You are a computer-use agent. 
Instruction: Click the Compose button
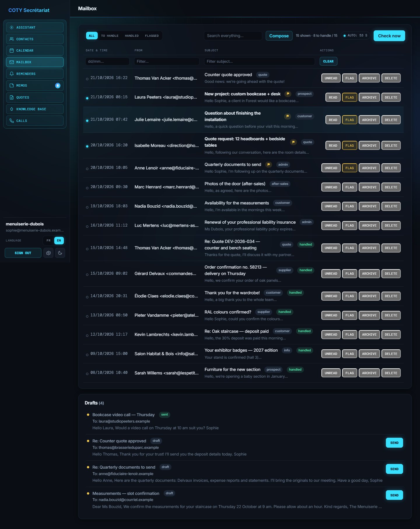(279, 36)
